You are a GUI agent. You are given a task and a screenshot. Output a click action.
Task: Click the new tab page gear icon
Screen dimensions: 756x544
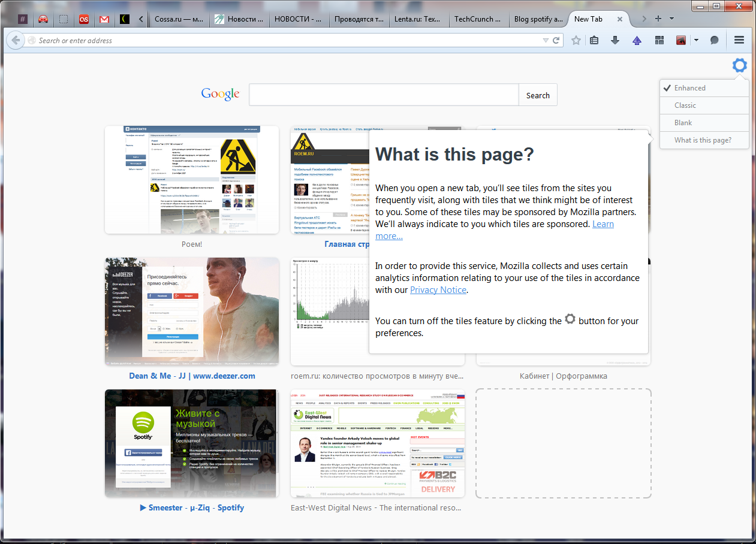[x=740, y=65]
